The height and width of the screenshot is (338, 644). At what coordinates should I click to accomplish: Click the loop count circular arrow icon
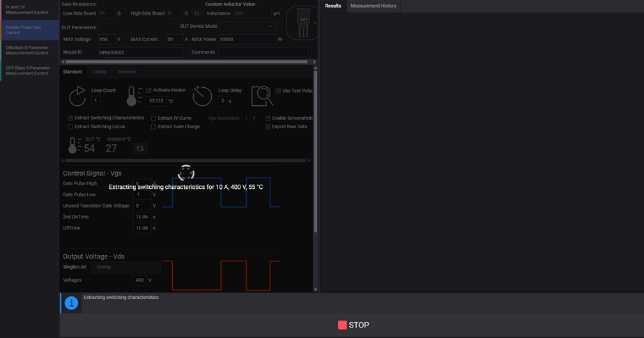[x=77, y=94]
